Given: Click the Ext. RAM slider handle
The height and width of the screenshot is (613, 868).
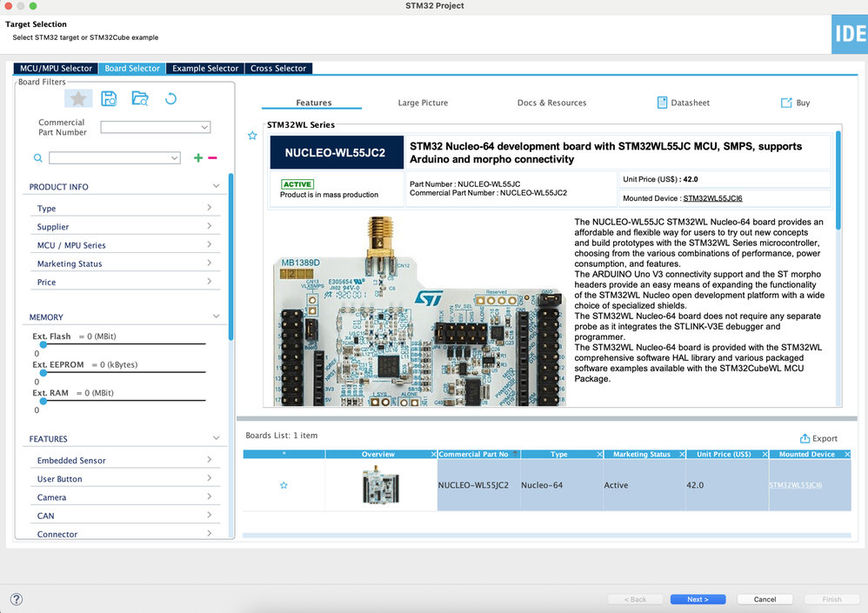Looking at the screenshot, I should (x=43, y=401).
